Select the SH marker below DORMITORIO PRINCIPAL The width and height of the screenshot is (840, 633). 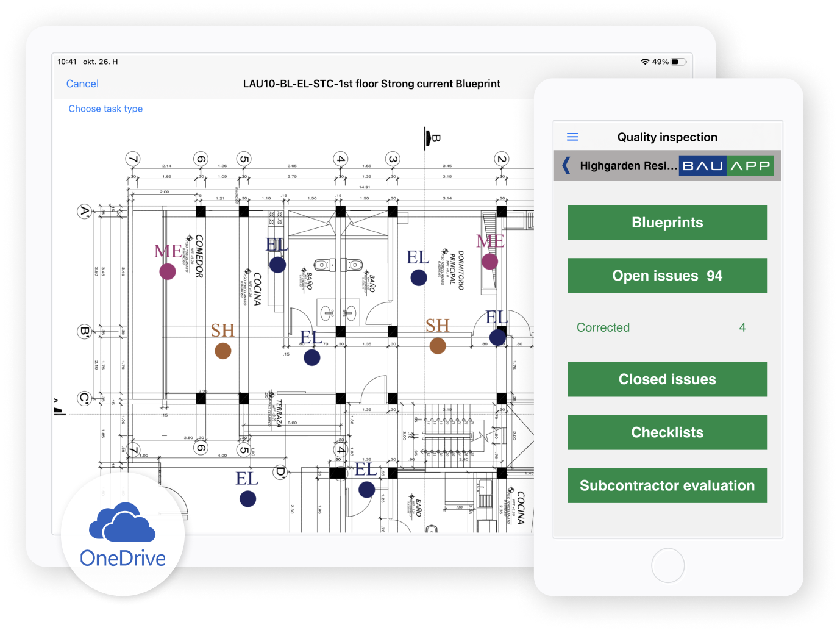point(438,346)
